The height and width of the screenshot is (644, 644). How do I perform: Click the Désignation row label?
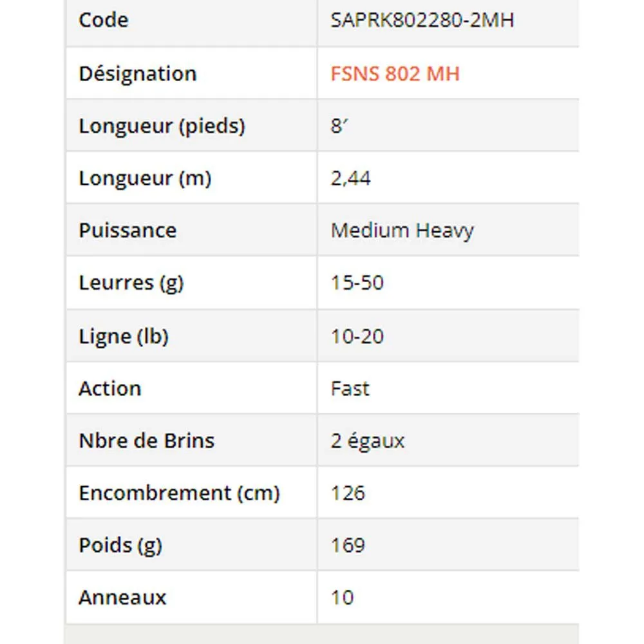tap(137, 73)
